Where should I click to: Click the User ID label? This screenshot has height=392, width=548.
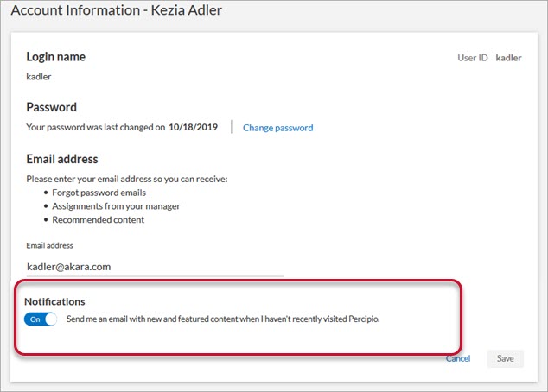pyautogui.click(x=473, y=58)
